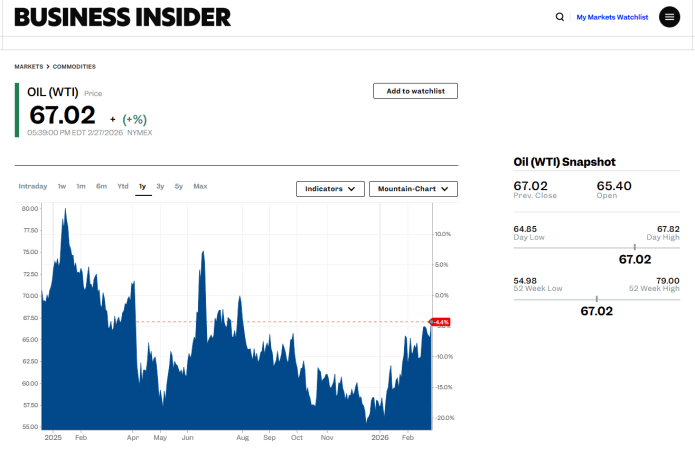
Task: Open My Markets Watchlist link
Action: 612,17
